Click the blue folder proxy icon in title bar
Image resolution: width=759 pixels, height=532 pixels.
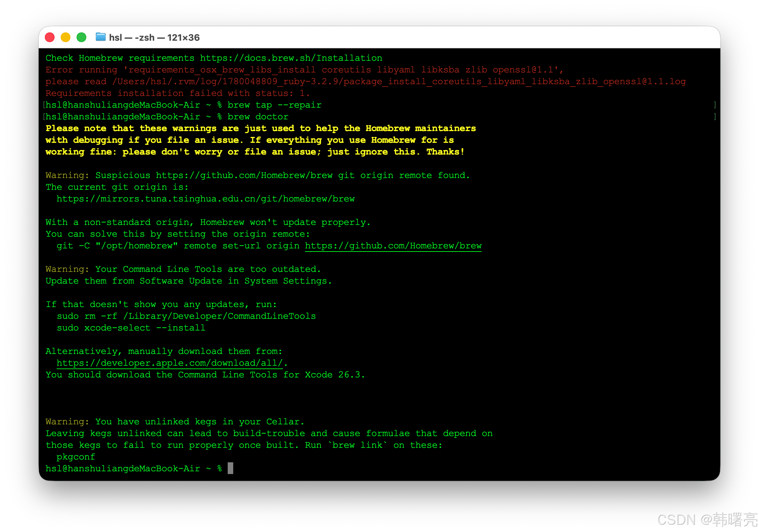click(x=100, y=37)
